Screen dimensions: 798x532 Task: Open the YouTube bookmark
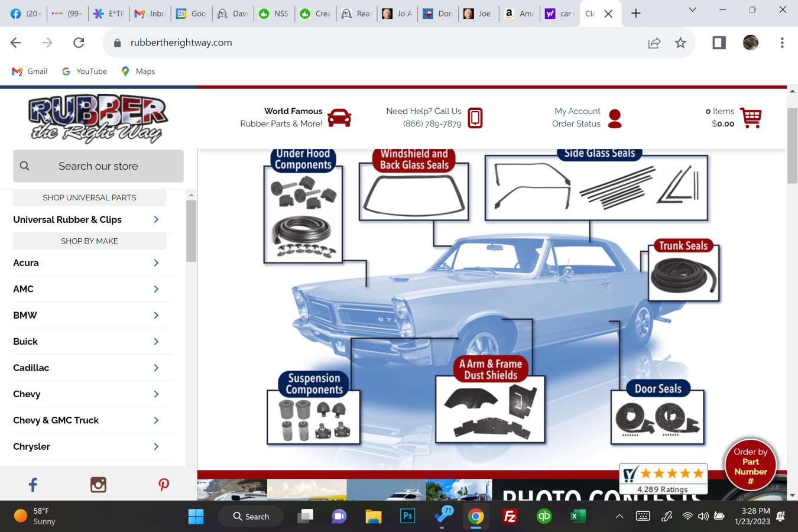click(85, 72)
